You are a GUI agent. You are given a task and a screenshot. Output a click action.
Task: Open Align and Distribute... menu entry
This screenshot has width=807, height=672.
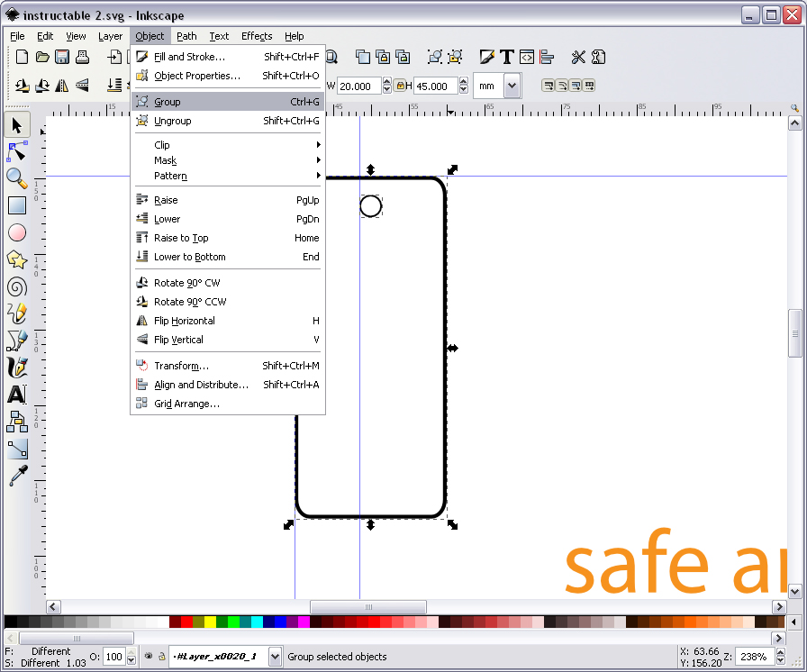click(x=228, y=385)
